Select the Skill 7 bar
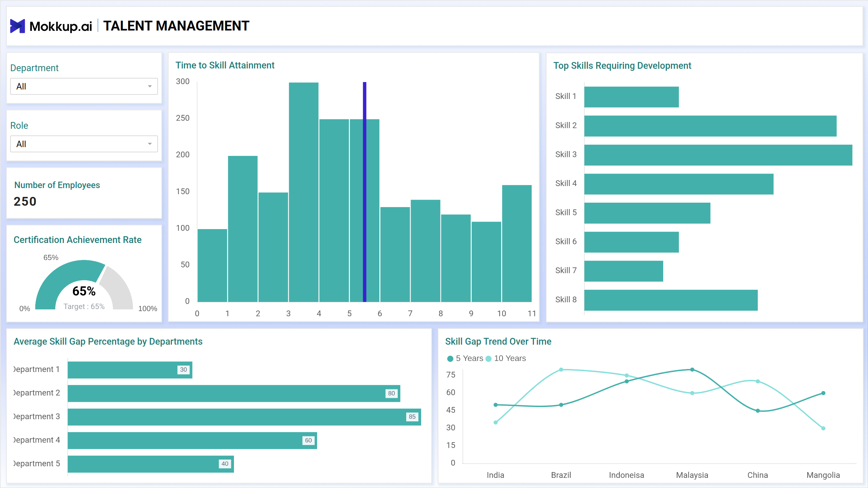The height and width of the screenshot is (488, 868). [x=624, y=271]
